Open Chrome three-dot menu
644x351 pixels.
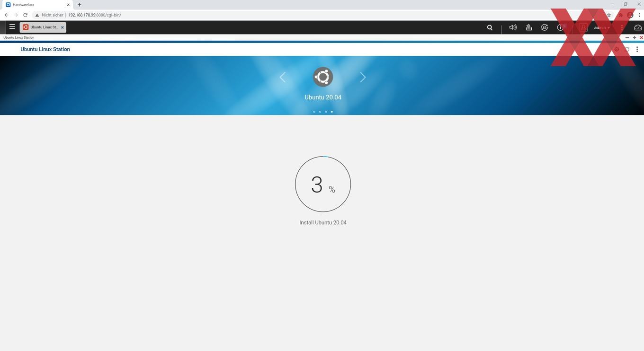click(x=639, y=15)
